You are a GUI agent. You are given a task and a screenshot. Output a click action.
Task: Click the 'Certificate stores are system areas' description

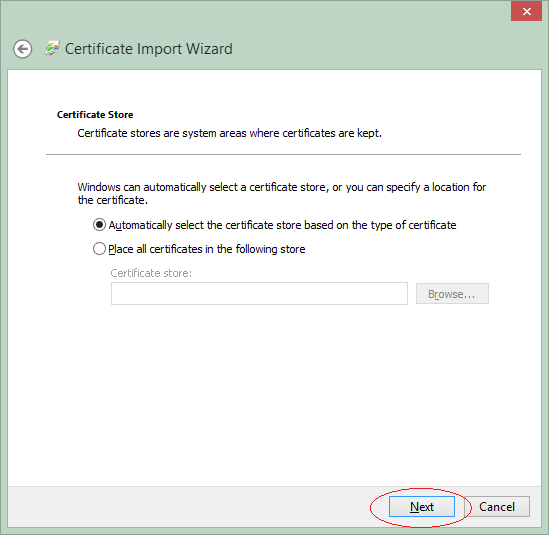pyautogui.click(x=229, y=133)
